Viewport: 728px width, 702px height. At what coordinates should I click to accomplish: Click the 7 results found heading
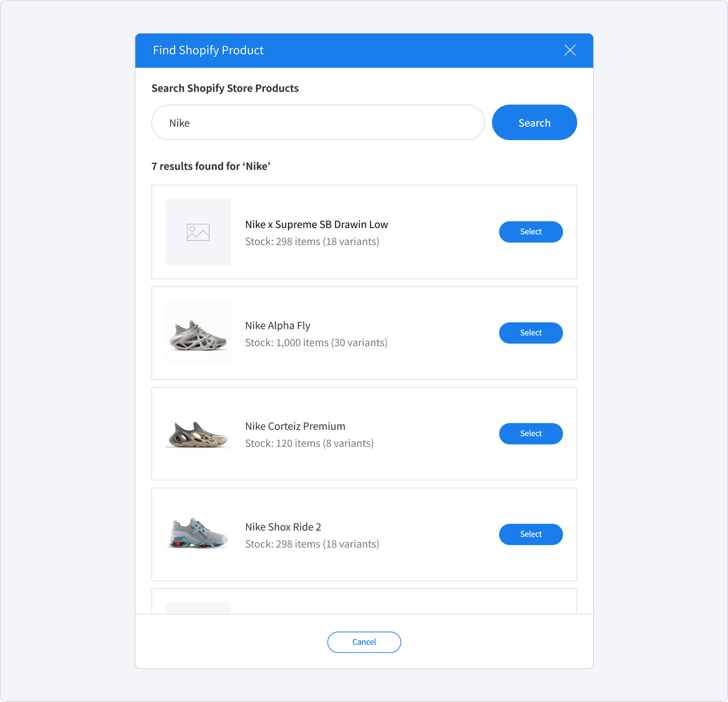211,166
